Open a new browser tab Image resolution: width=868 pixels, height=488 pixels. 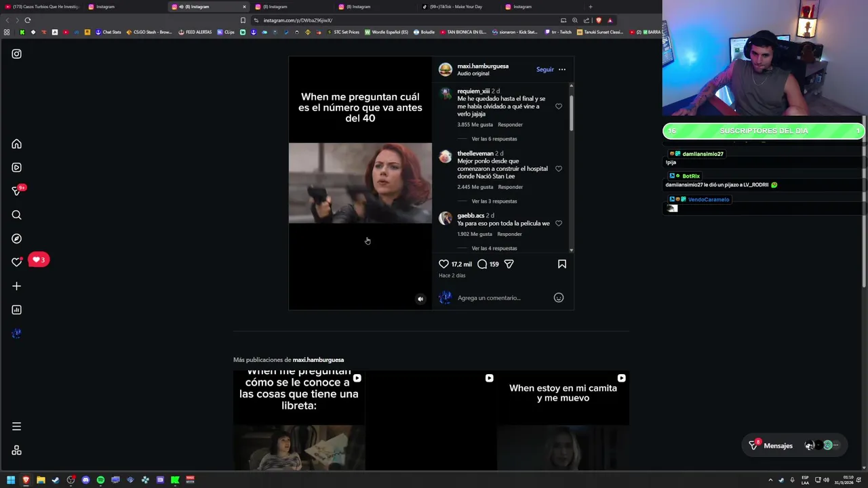(x=590, y=7)
